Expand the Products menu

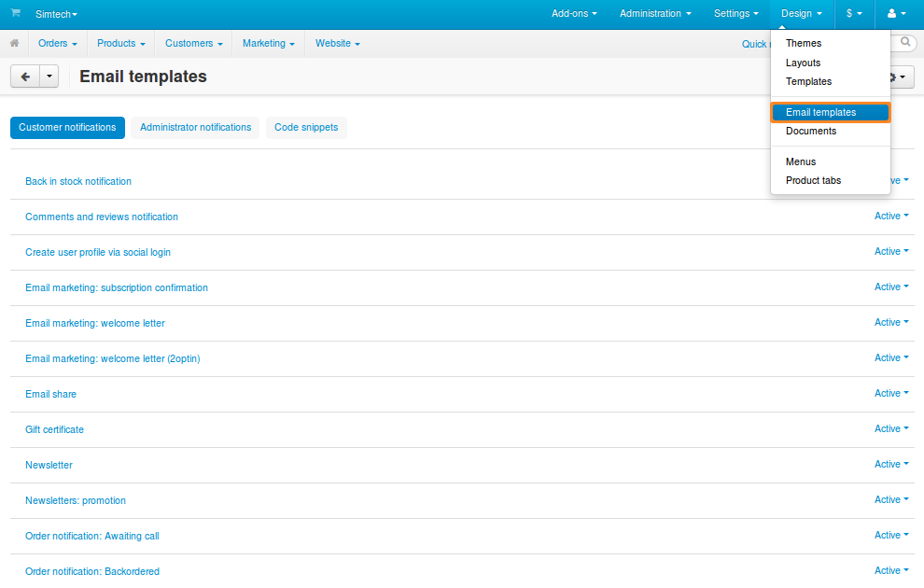(120, 44)
